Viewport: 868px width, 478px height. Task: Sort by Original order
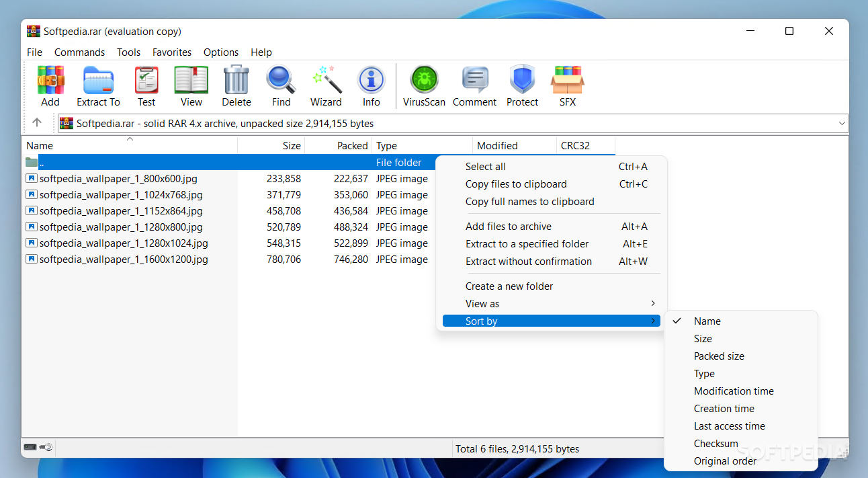point(741,461)
